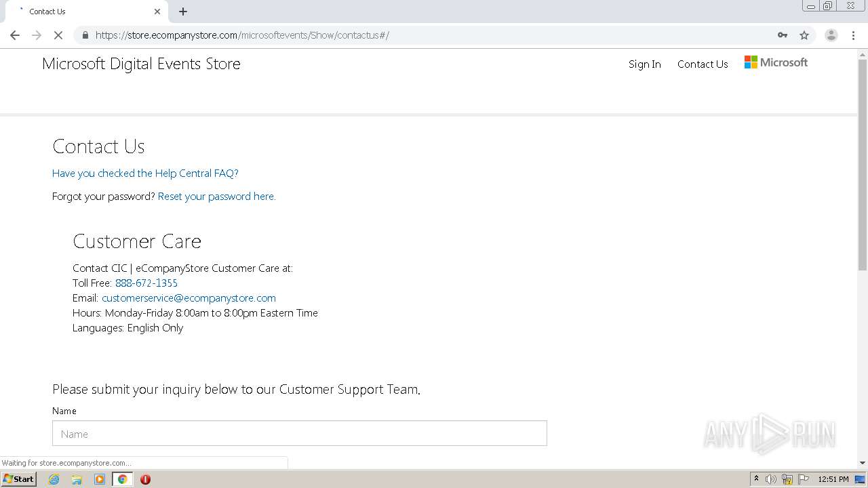Go back to the previous page
The width and height of the screenshot is (868, 488).
[15, 35]
